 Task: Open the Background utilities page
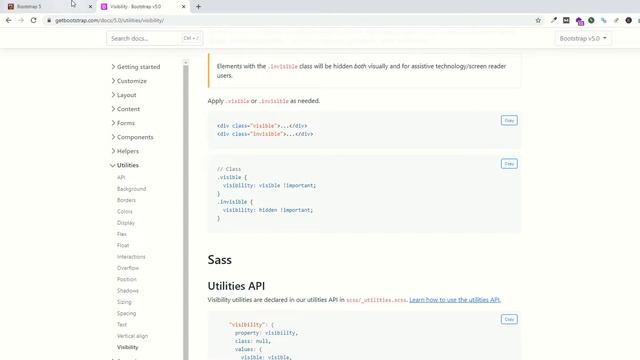coord(131,189)
